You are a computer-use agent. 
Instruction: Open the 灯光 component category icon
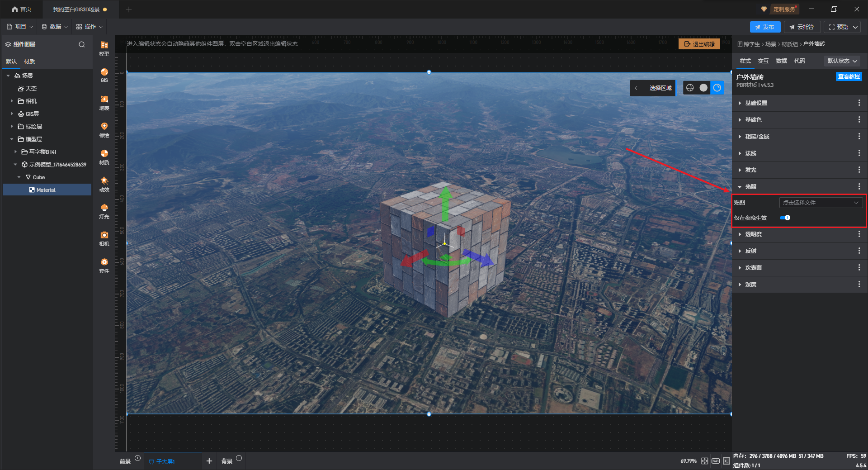click(x=104, y=211)
